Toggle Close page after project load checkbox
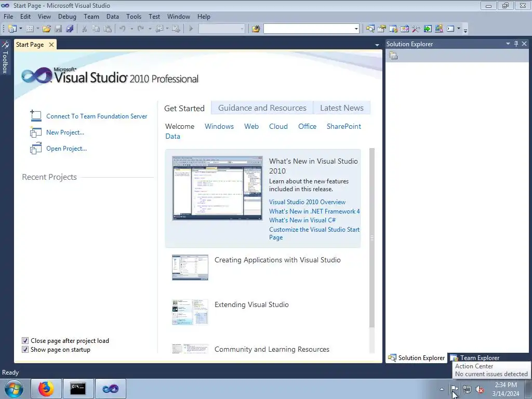This screenshot has width=532, height=399. 25,341
